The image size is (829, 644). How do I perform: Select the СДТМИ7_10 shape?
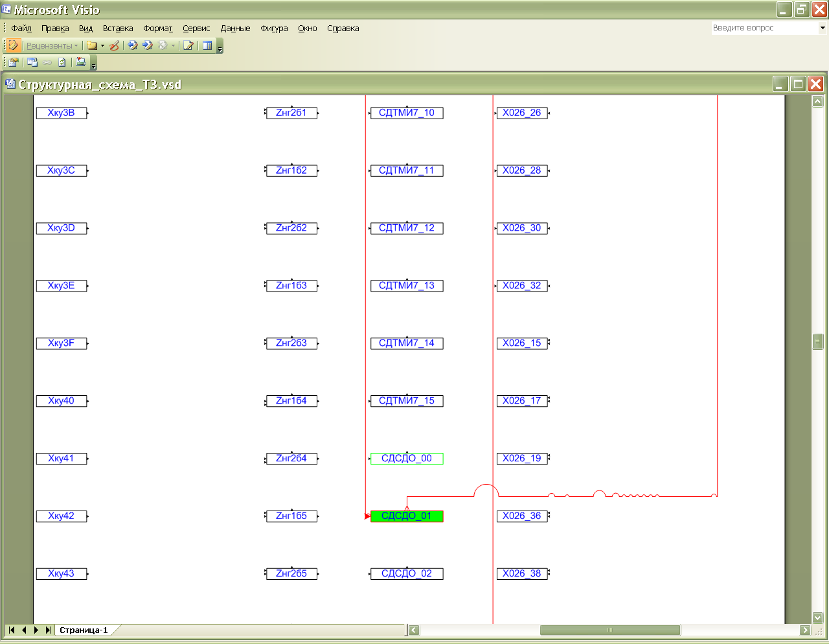tap(407, 113)
